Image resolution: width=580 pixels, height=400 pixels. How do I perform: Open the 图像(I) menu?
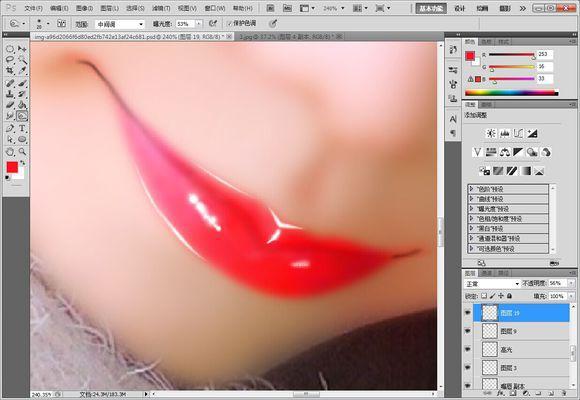click(84, 8)
